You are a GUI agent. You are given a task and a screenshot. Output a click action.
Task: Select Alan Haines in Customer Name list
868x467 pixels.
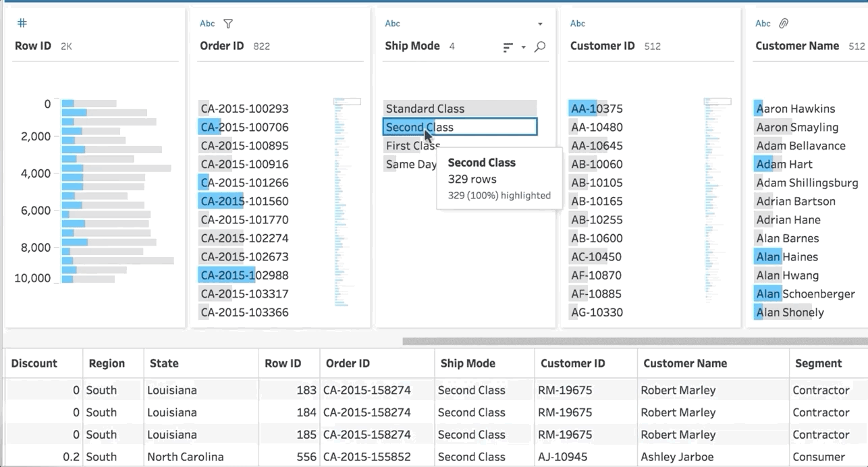787,256
